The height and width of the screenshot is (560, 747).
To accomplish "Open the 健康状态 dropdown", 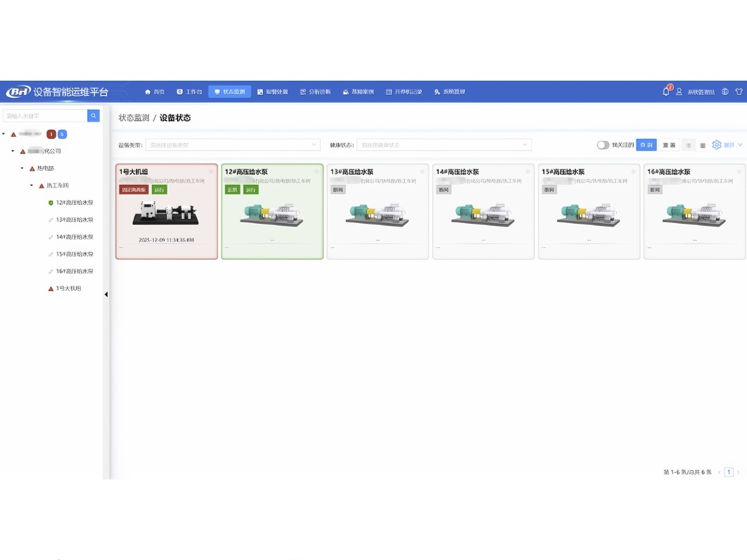I will coord(444,145).
